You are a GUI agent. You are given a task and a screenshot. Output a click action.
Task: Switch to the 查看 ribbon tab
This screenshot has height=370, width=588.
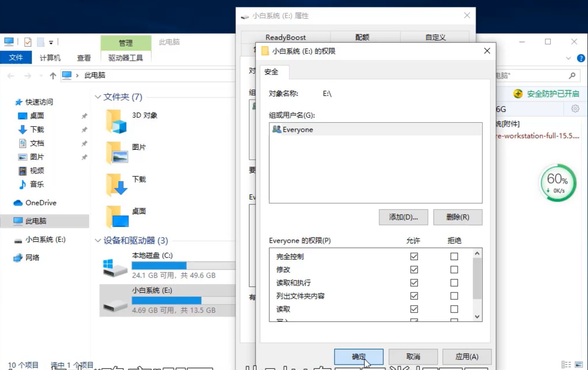84,58
